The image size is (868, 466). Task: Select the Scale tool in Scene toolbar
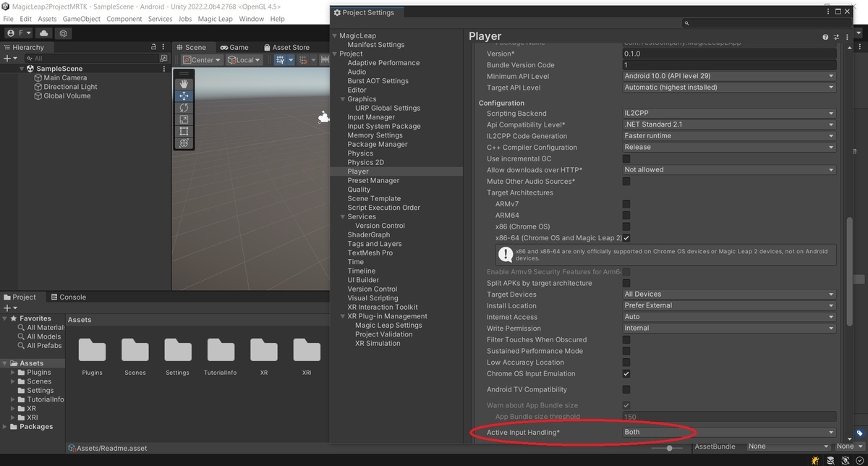coord(184,119)
